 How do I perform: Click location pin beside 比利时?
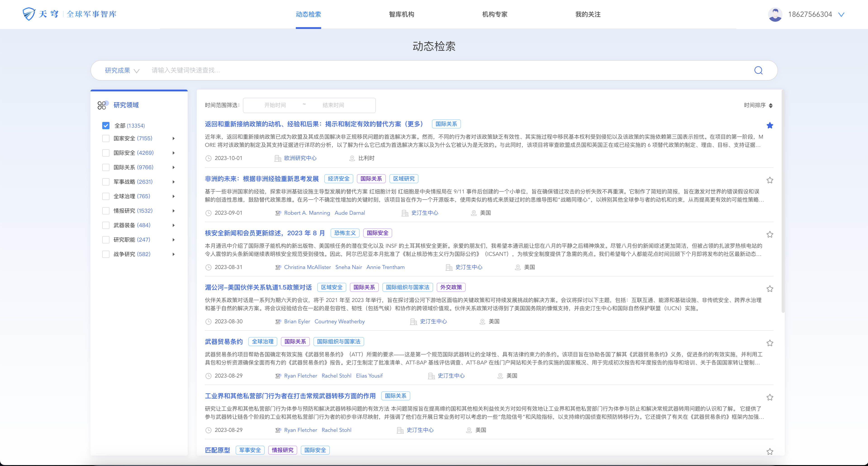[x=352, y=158]
